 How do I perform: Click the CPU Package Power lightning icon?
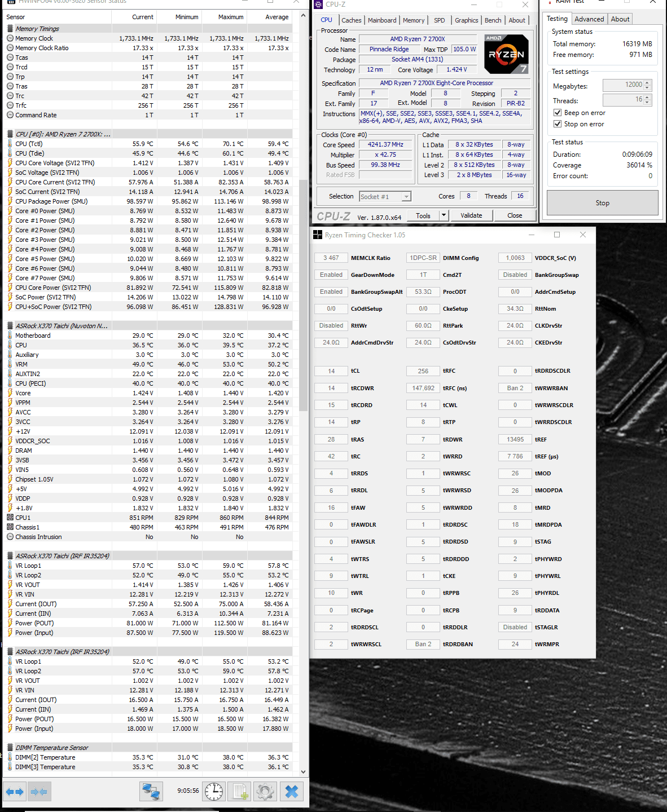10,201
